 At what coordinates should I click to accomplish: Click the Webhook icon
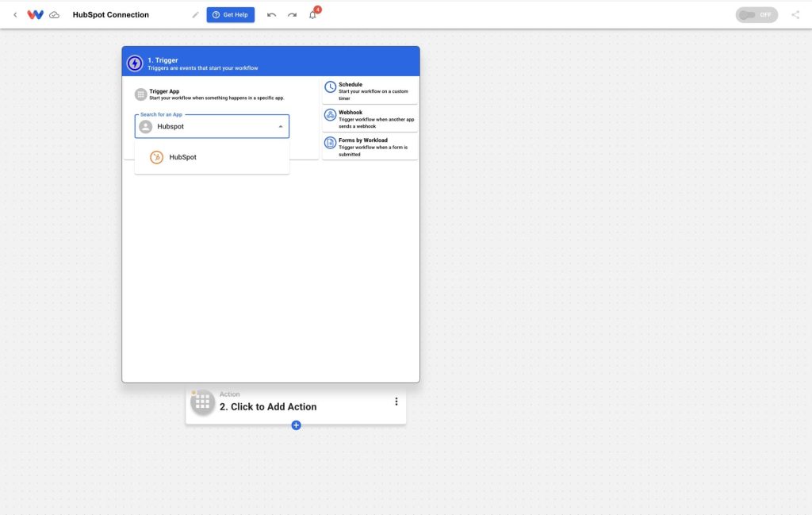pos(330,114)
